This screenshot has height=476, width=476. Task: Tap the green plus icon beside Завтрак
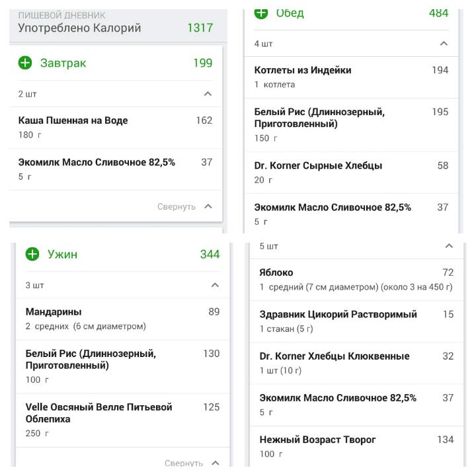[x=25, y=63]
